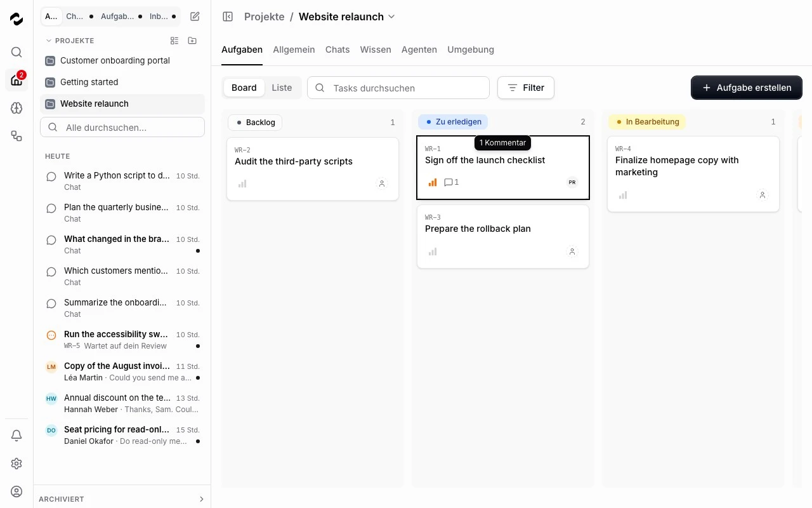Click the PR assignee avatar on WR-1 card
The height and width of the screenshot is (508, 812).
click(572, 182)
